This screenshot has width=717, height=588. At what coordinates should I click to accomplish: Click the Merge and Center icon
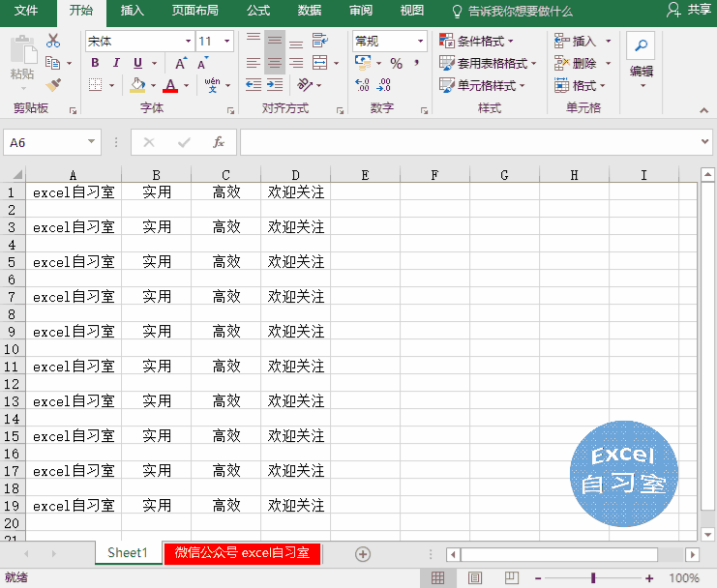319,63
